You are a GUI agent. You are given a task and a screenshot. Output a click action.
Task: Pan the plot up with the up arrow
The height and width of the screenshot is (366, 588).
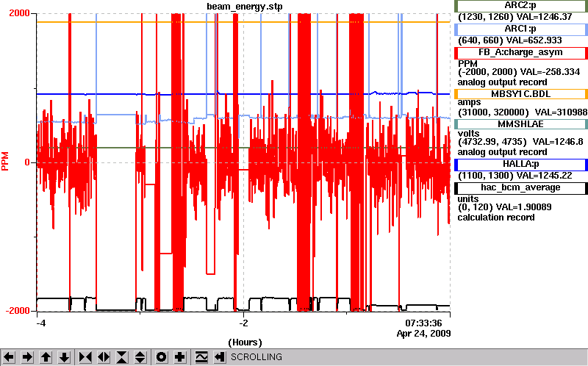[x=46, y=357]
